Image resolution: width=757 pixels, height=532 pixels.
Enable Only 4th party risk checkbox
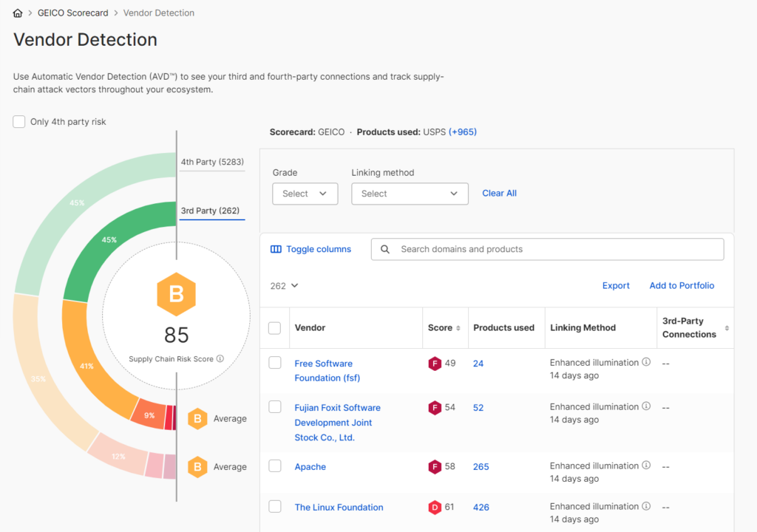[x=18, y=122]
